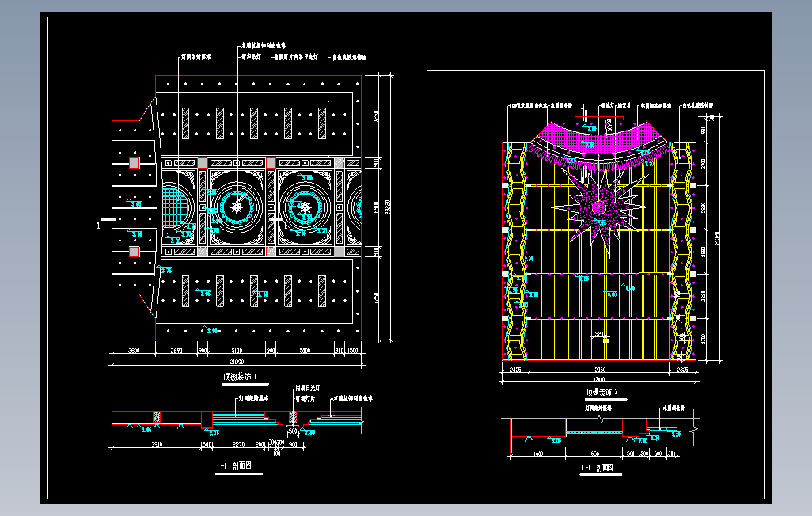
Task: Pick the 12350 dimension under the right plan
Action: pyautogui.click(x=598, y=370)
